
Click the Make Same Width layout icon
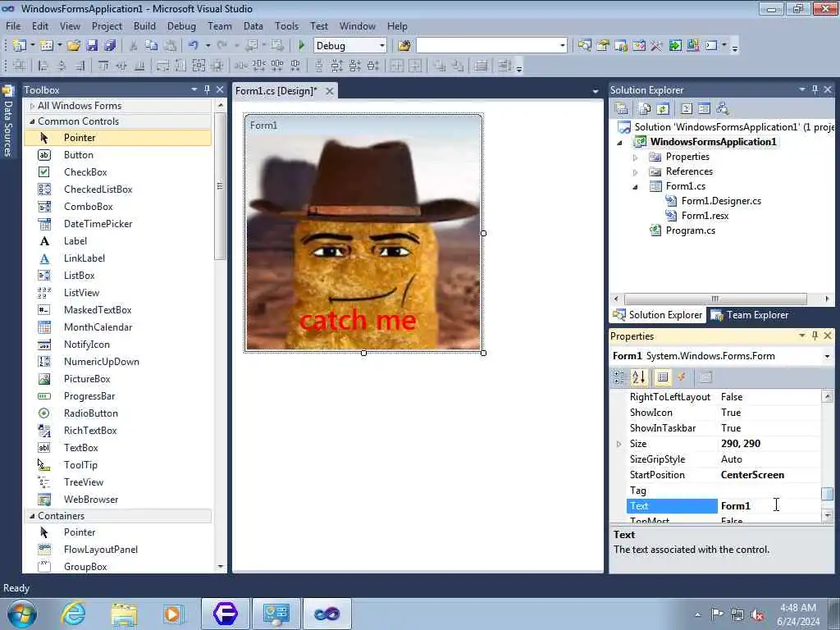(162, 66)
